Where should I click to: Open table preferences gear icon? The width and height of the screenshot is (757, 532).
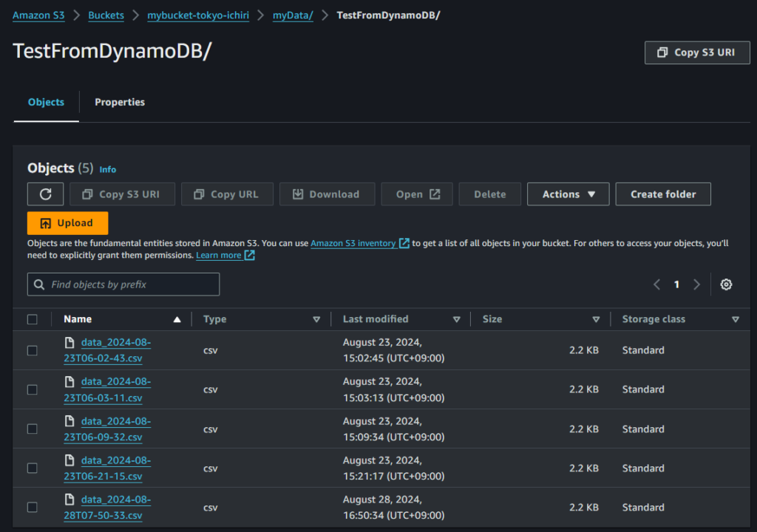[x=726, y=284]
